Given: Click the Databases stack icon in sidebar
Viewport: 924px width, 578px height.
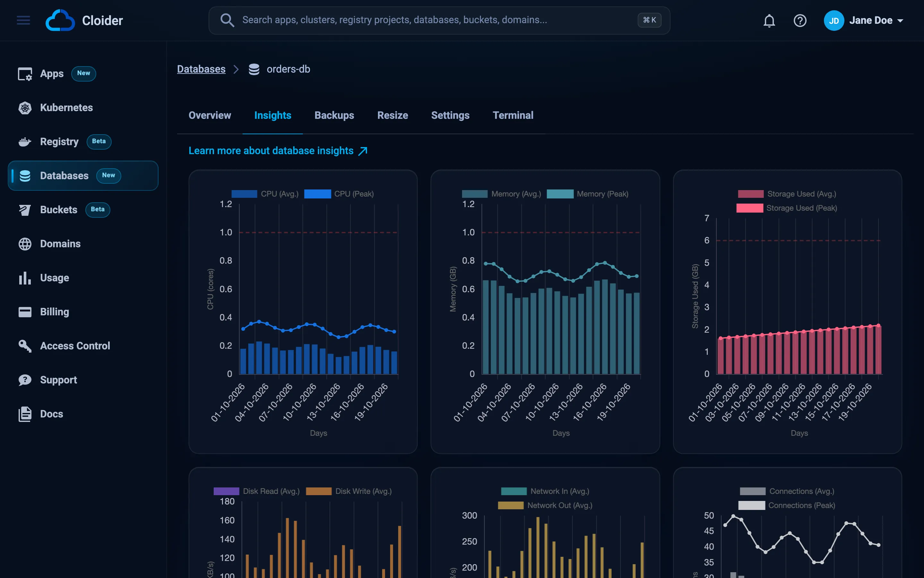Looking at the screenshot, I should [x=25, y=176].
